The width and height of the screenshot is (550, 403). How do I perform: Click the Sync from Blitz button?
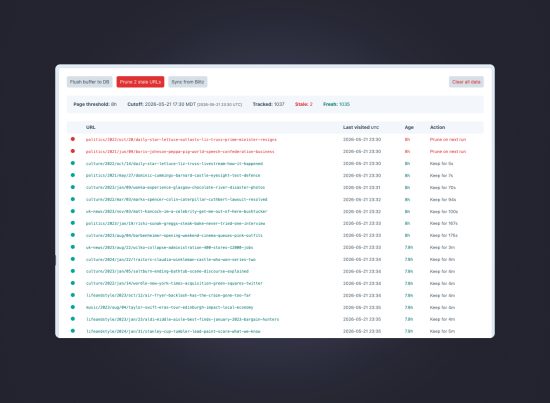[188, 82]
